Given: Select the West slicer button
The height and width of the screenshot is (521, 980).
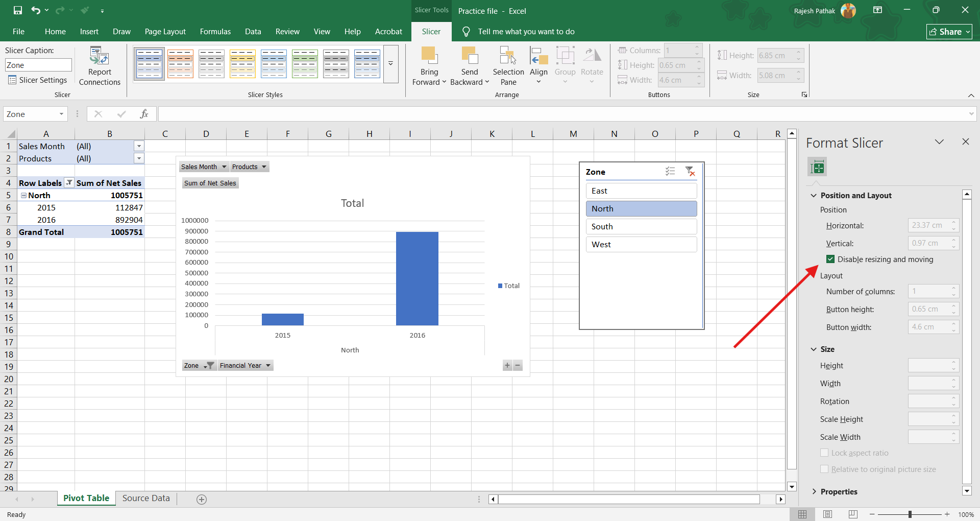Looking at the screenshot, I should point(641,245).
